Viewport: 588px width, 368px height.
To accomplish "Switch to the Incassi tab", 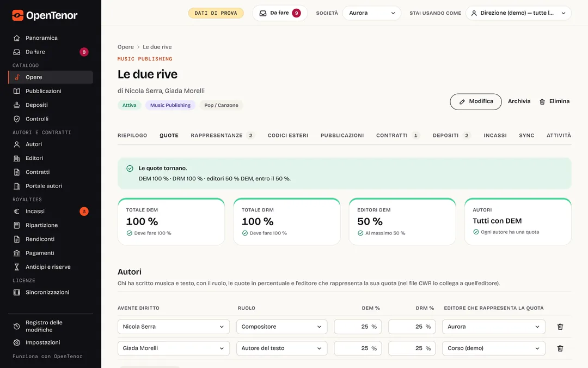I will coord(495,136).
